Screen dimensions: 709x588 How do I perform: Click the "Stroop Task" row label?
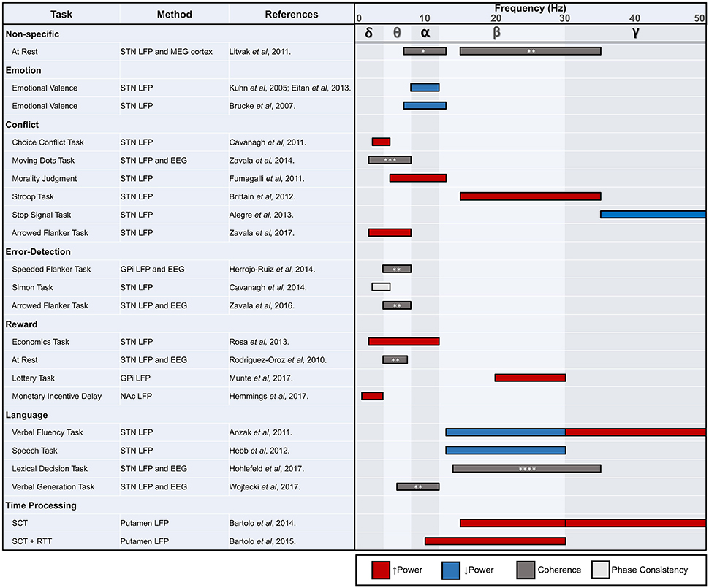click(x=33, y=196)
